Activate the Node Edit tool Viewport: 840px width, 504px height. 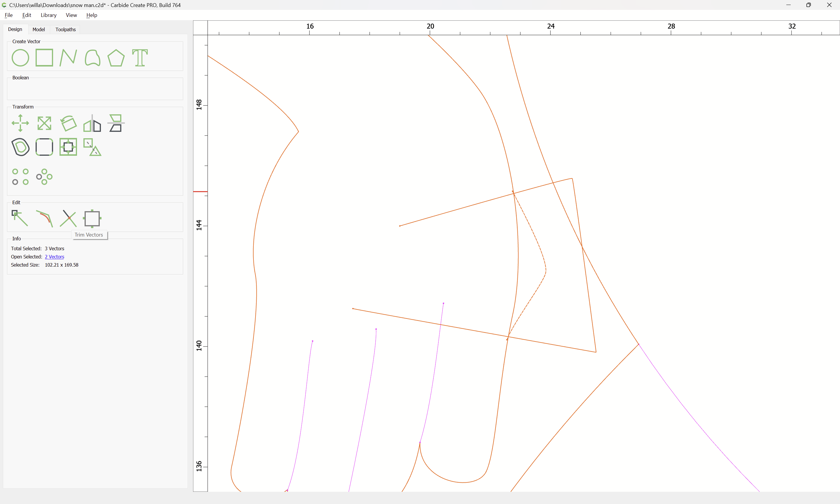(20, 218)
